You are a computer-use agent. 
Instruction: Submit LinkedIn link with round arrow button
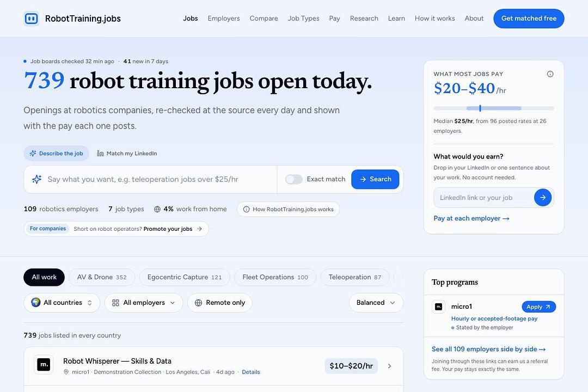point(543,197)
